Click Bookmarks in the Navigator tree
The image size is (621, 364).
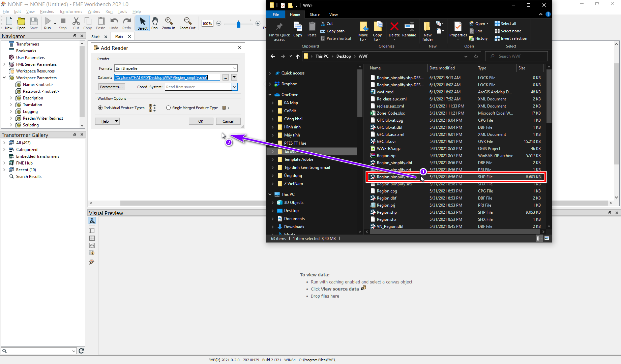point(26,51)
